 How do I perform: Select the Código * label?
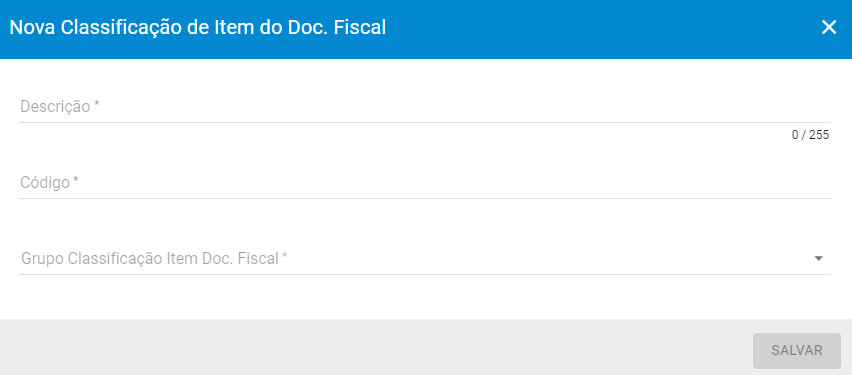point(49,183)
